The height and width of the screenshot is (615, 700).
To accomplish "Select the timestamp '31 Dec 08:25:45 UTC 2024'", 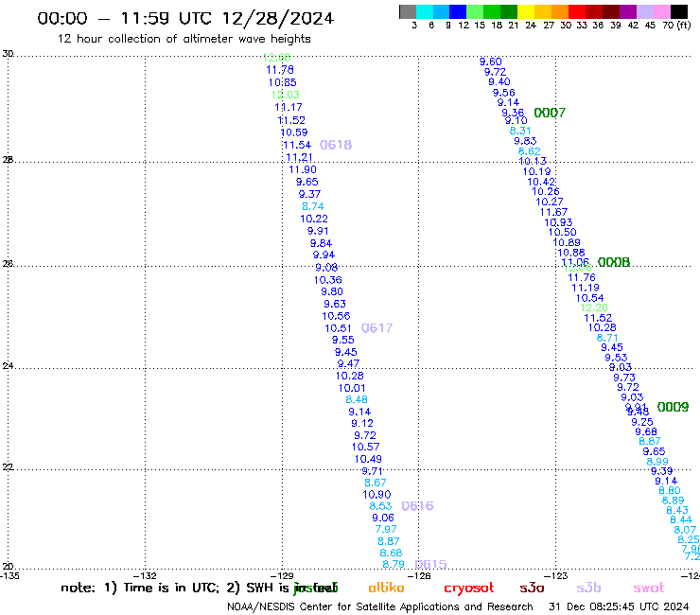I will (x=619, y=606).
